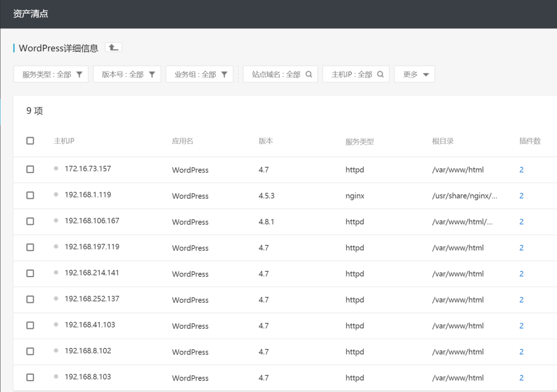Click the search icon in 站点域名 filter
Image resolution: width=557 pixels, height=392 pixels.
(x=308, y=75)
